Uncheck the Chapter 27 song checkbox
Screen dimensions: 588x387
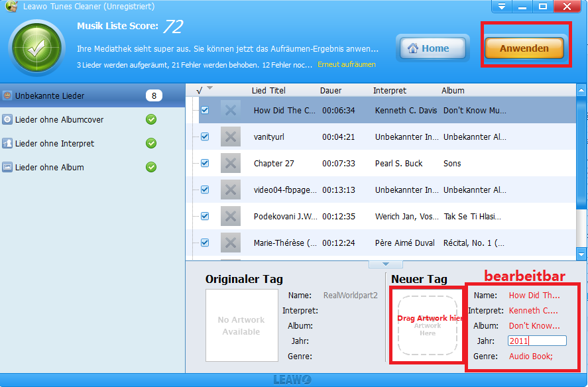(x=205, y=163)
